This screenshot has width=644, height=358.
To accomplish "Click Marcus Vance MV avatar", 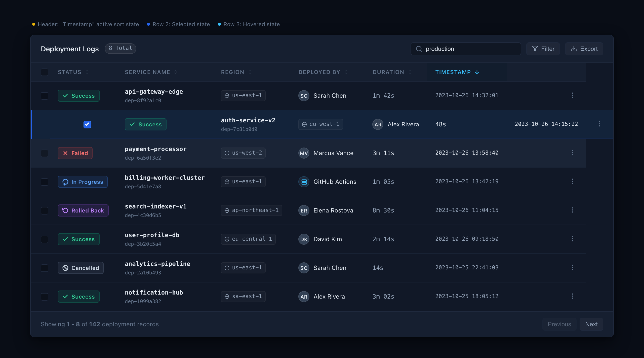I will (304, 153).
